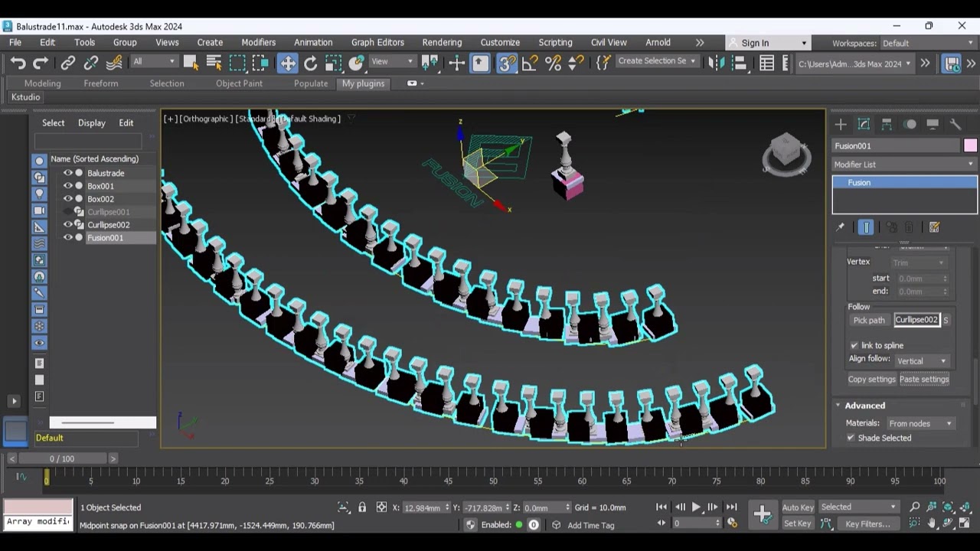
Task: Open the Scene Explorer toggle icon
Action: 766,64
